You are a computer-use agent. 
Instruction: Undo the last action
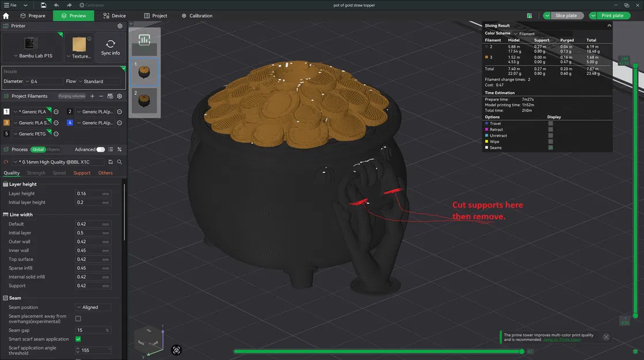click(x=56, y=5)
